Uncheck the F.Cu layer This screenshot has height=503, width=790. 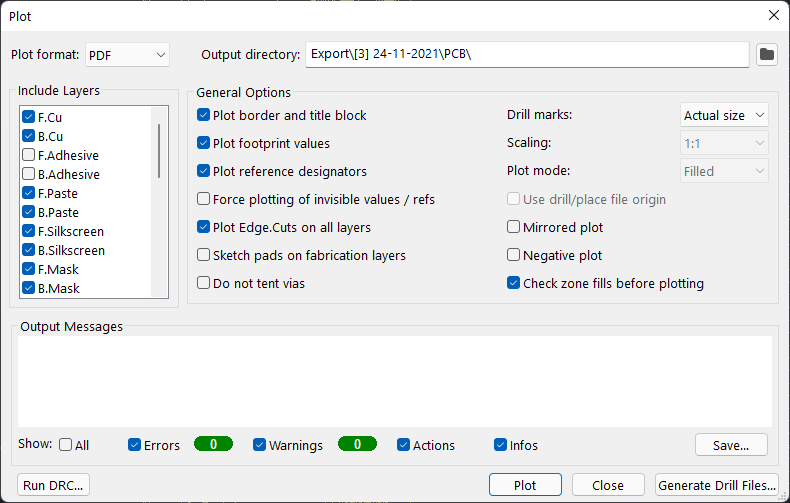pos(29,117)
